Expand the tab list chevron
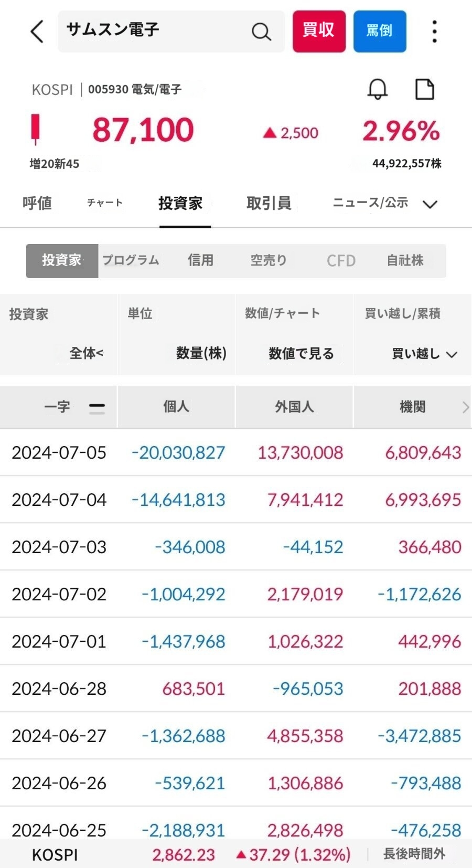Viewport: 472px width, 868px height. point(430,204)
